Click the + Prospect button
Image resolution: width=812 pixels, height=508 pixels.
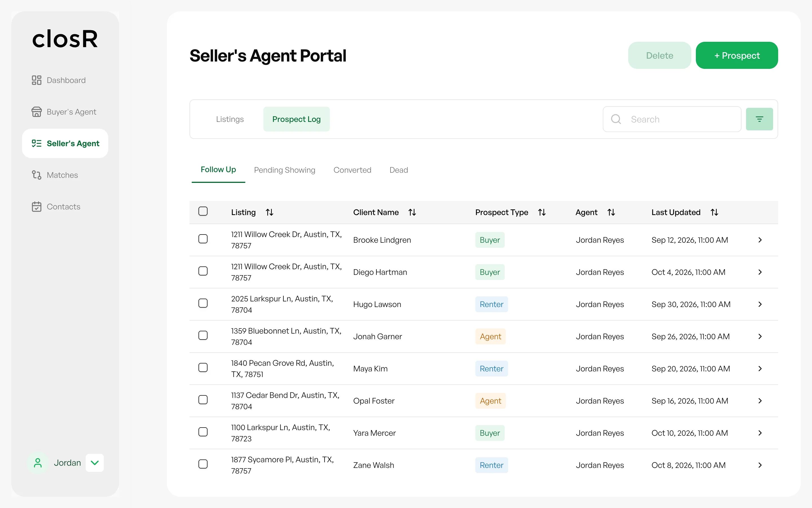pyautogui.click(x=737, y=55)
